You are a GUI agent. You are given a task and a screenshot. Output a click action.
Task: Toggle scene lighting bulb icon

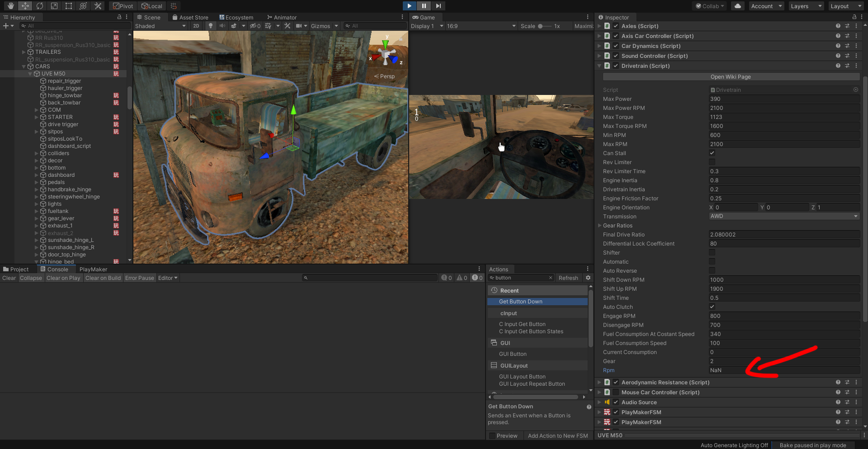[210, 26]
